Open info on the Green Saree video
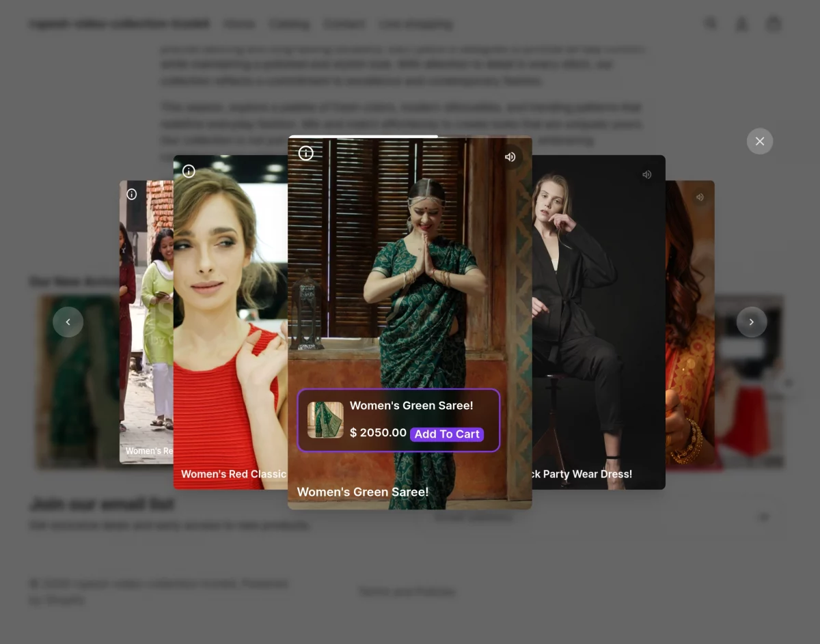 (306, 153)
